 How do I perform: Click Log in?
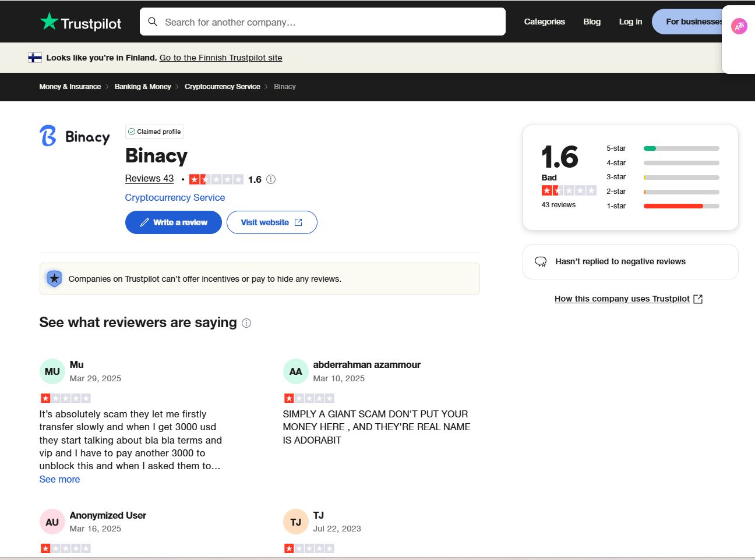(630, 22)
